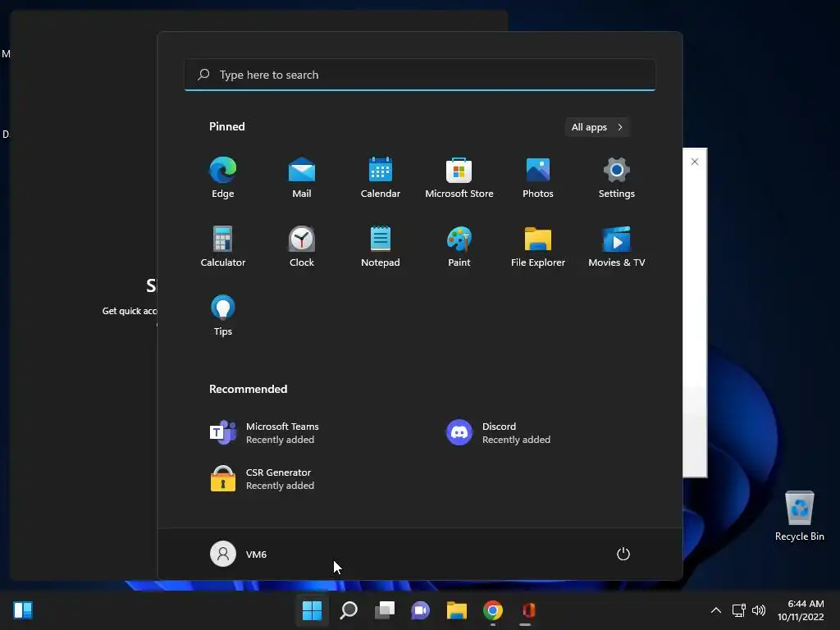Open File Explorer from pinned apps
Viewport: 840px width, 630px height.
[538, 246]
